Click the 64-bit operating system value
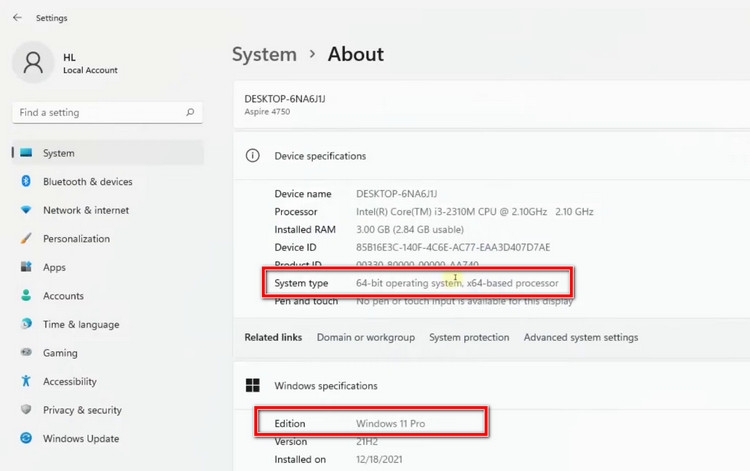 pyautogui.click(x=457, y=283)
